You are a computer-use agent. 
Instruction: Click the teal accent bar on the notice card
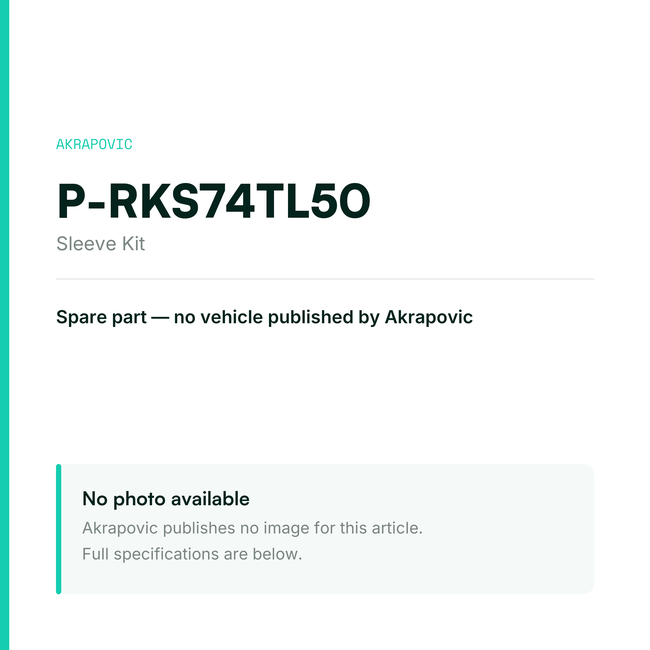58,529
